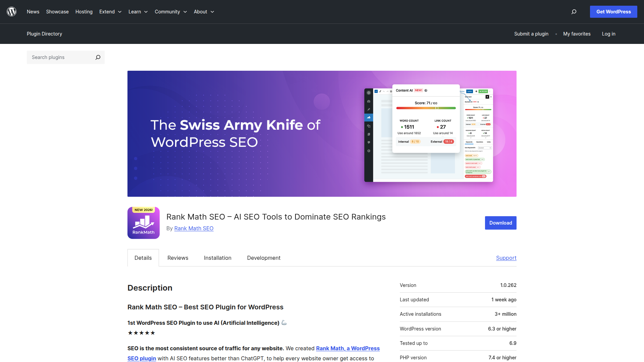
Task: Open Showcase in top navigation
Action: 57,12
